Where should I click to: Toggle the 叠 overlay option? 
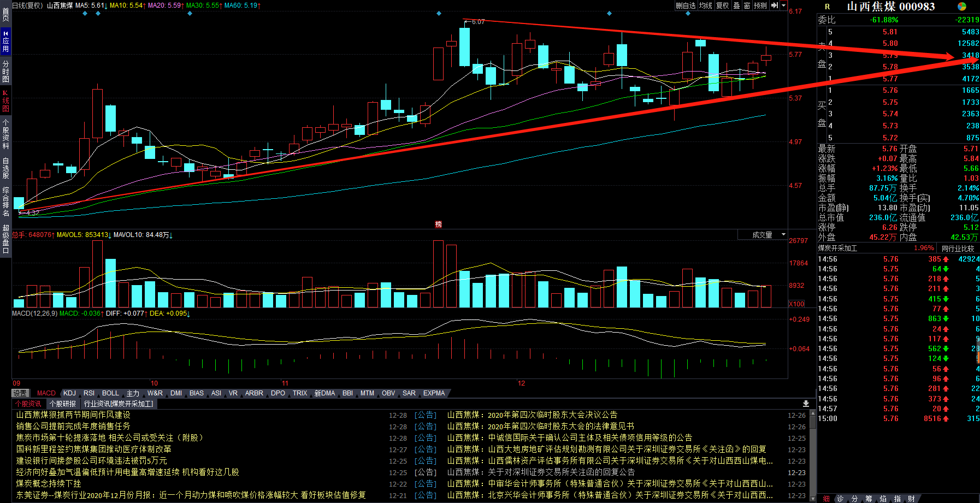coord(736,5)
